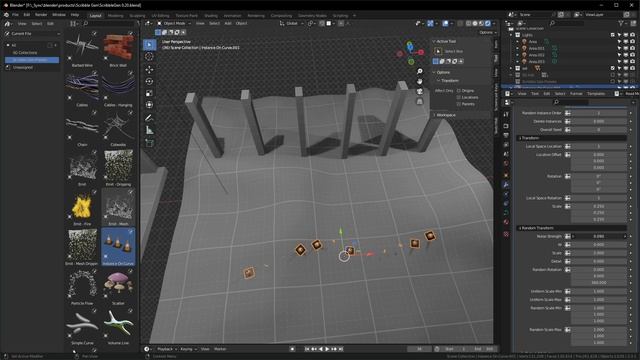The height and width of the screenshot is (360, 640).
Task: Open outliner filter funnel
Action: tap(621, 24)
